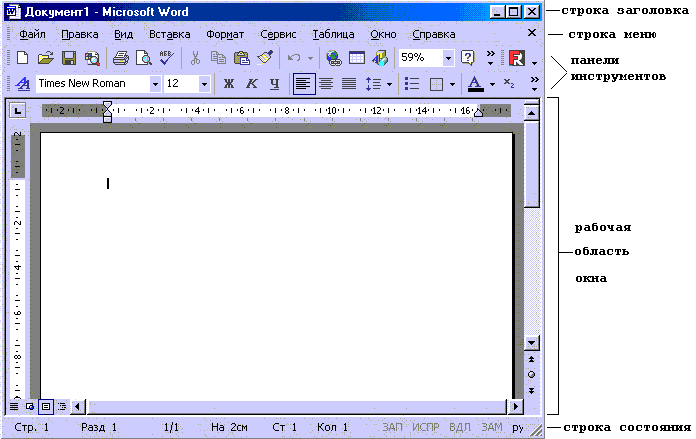Open Select Browse Object round button
This screenshot has width=696, height=439.
coord(531,375)
